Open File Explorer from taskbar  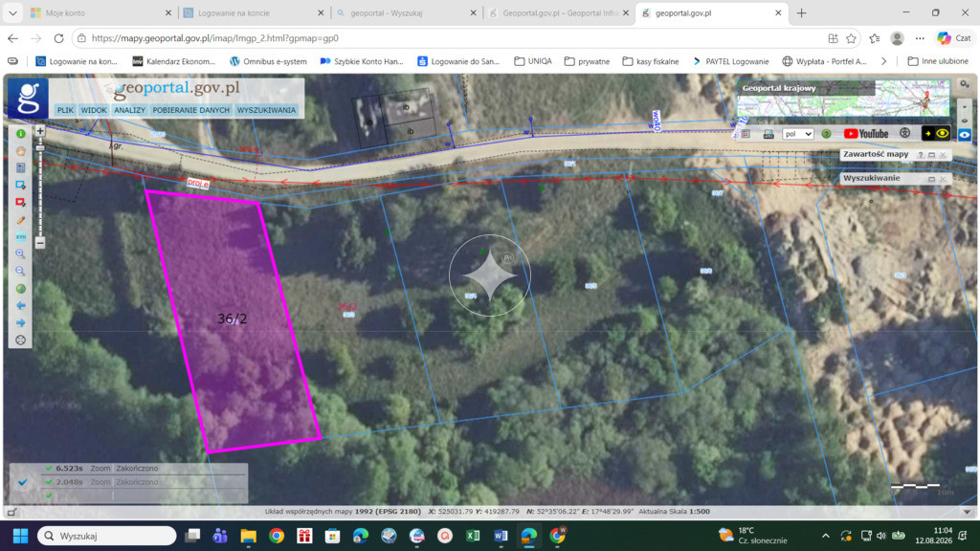coord(248,536)
